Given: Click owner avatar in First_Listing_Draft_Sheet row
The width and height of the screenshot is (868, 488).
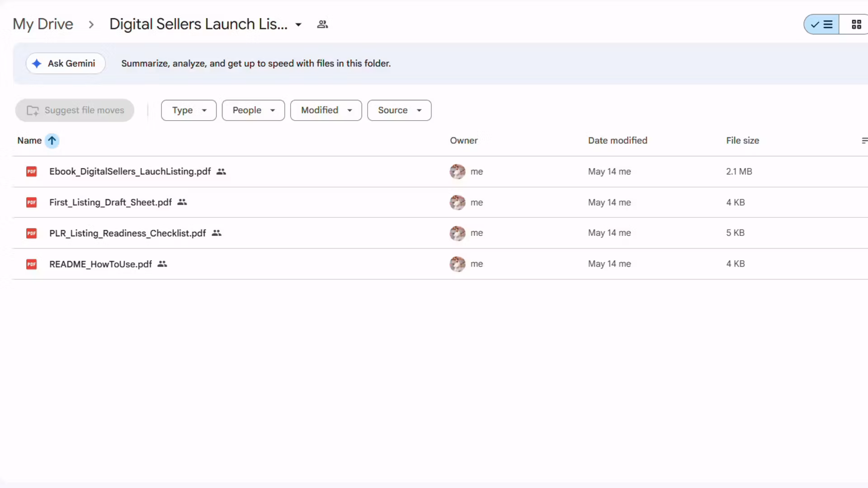Looking at the screenshot, I should (x=458, y=202).
